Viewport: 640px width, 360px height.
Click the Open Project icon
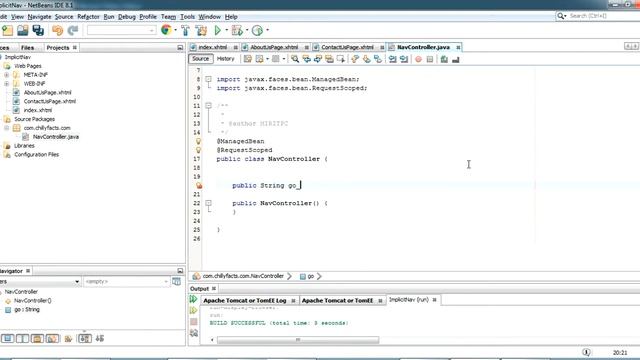[x=22, y=30]
